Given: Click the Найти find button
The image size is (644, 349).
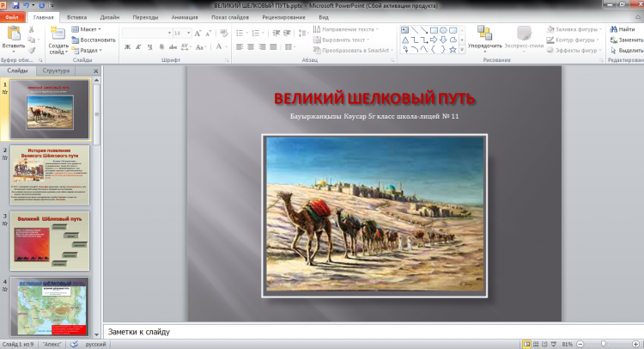Looking at the screenshot, I should click(x=623, y=29).
